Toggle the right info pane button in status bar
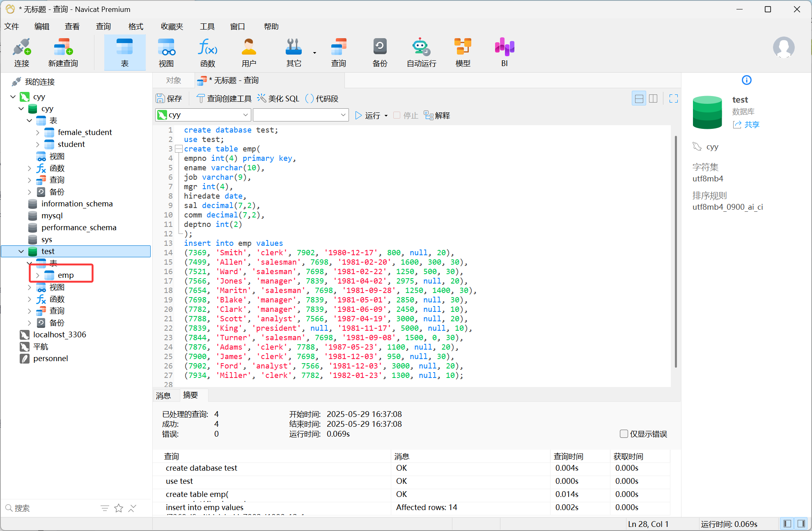Image resolution: width=812 pixels, height=531 pixels. click(x=801, y=524)
